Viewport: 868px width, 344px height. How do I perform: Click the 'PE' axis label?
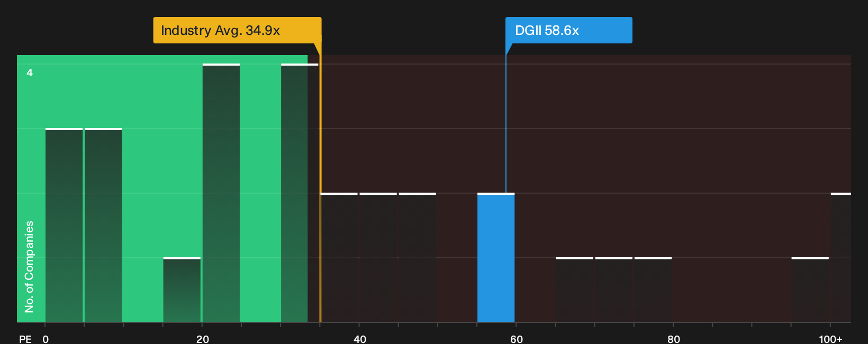coord(25,339)
